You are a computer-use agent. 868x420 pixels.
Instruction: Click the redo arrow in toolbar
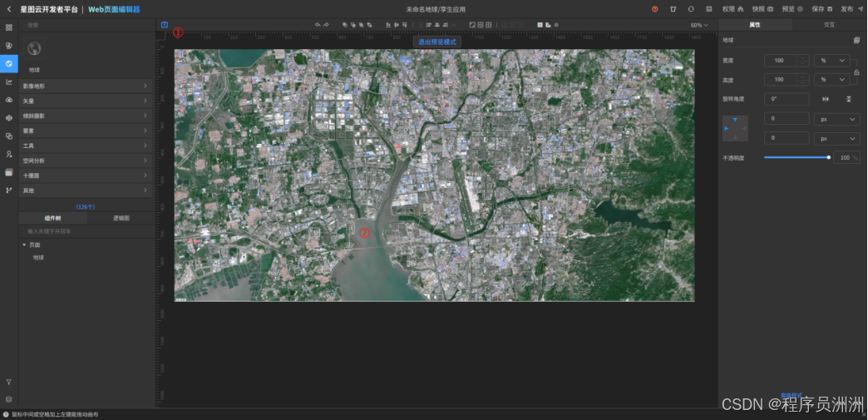[x=326, y=25]
